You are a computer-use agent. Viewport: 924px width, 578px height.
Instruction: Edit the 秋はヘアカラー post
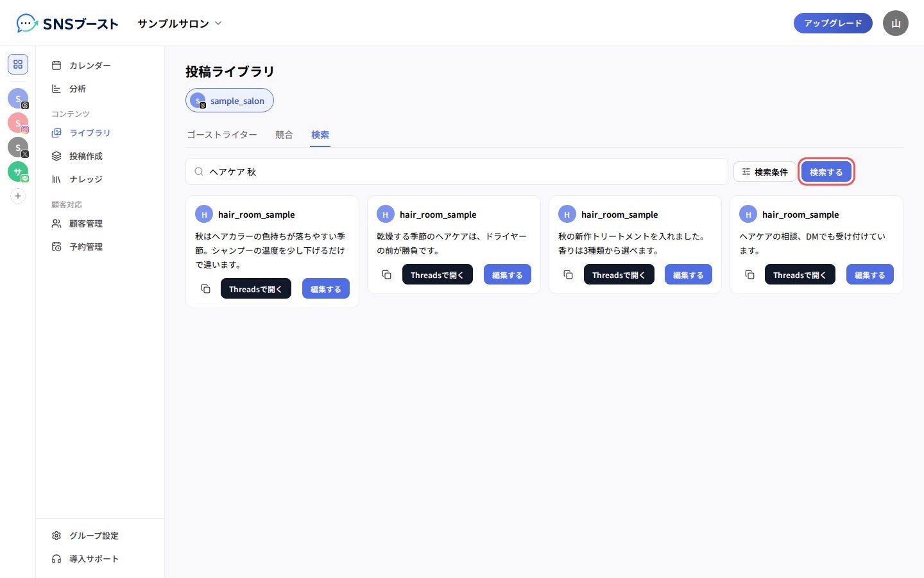326,289
